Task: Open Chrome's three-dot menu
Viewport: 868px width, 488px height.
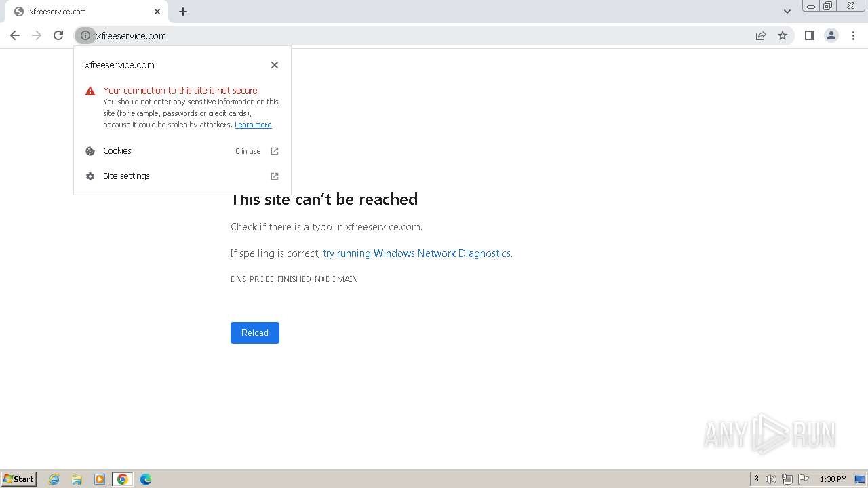Action: pyautogui.click(x=853, y=35)
